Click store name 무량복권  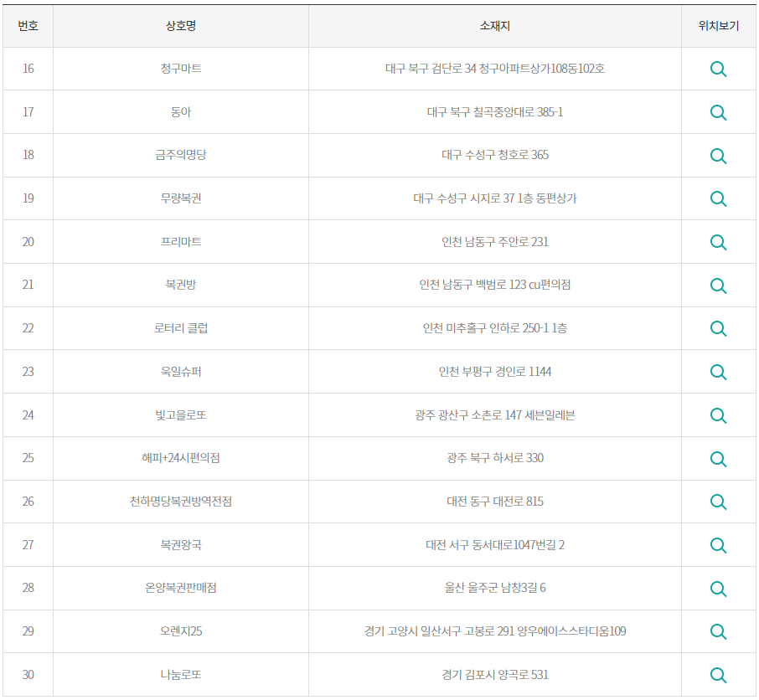(x=181, y=198)
